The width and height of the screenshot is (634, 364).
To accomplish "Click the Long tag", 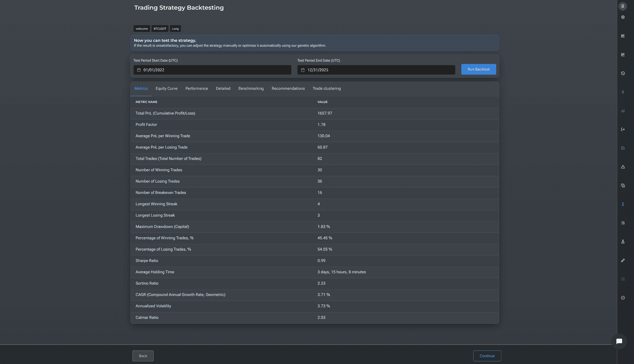I will tap(175, 29).
